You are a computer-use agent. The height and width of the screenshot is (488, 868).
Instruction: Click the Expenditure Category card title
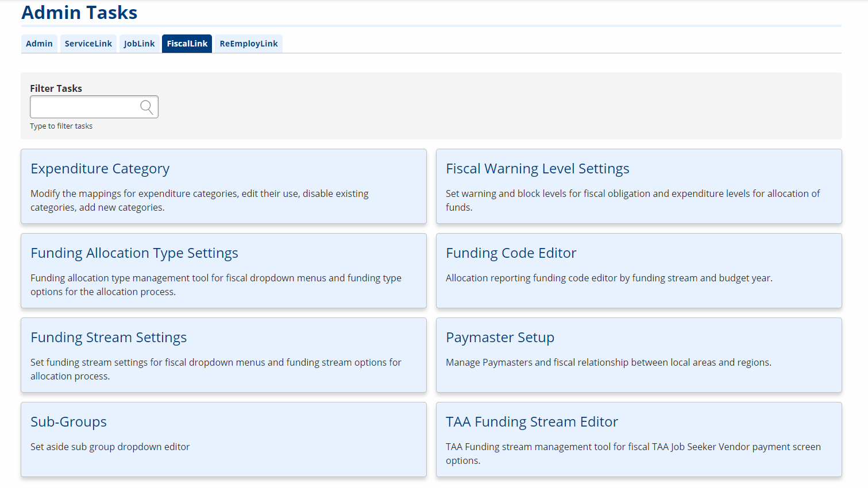pos(100,168)
